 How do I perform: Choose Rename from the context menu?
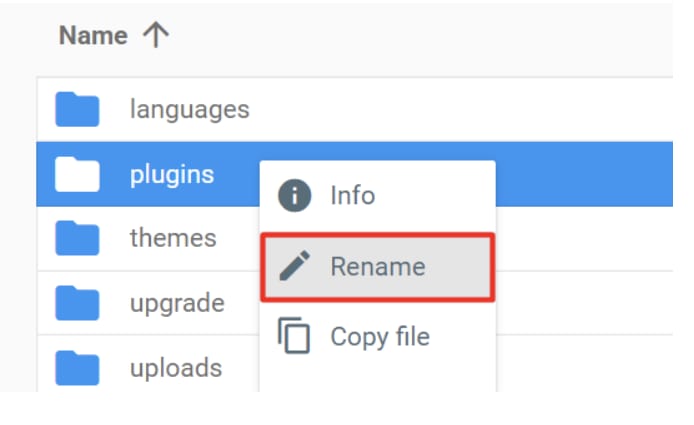click(x=377, y=267)
